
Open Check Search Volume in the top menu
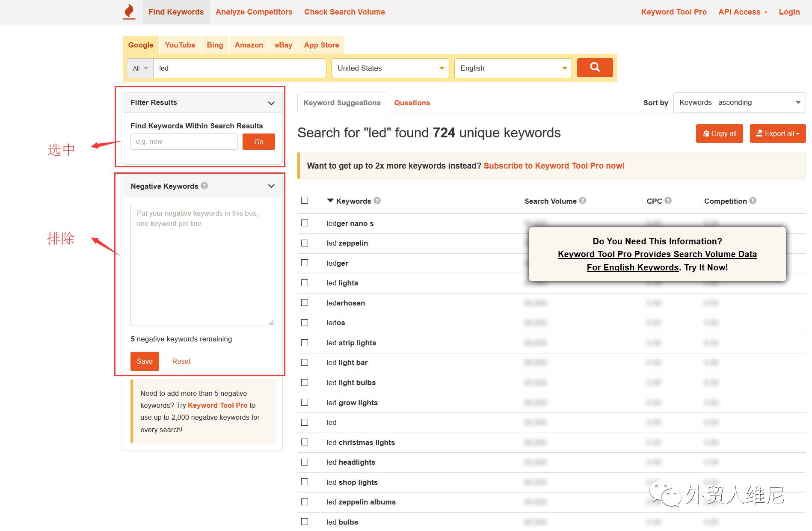[x=344, y=12]
